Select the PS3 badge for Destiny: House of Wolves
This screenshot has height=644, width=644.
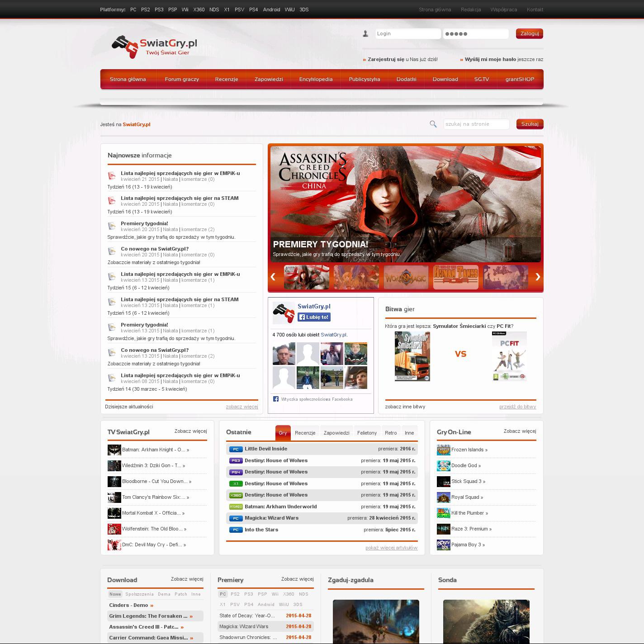click(x=236, y=461)
